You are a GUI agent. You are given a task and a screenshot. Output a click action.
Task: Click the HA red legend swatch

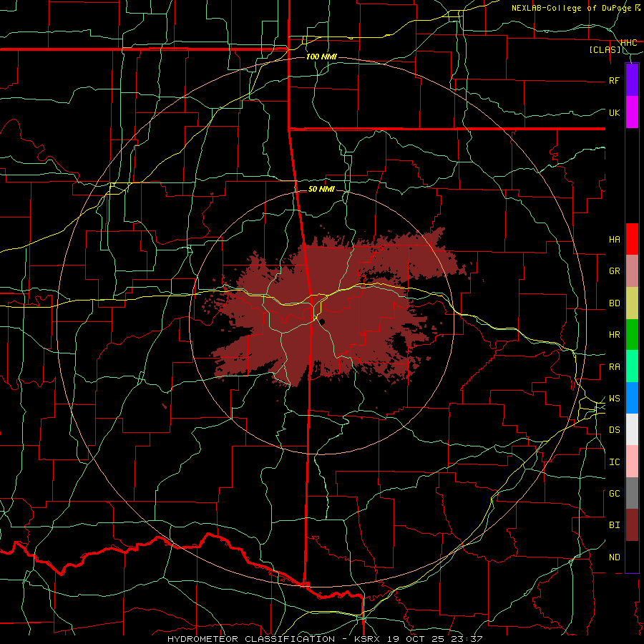[632, 239]
